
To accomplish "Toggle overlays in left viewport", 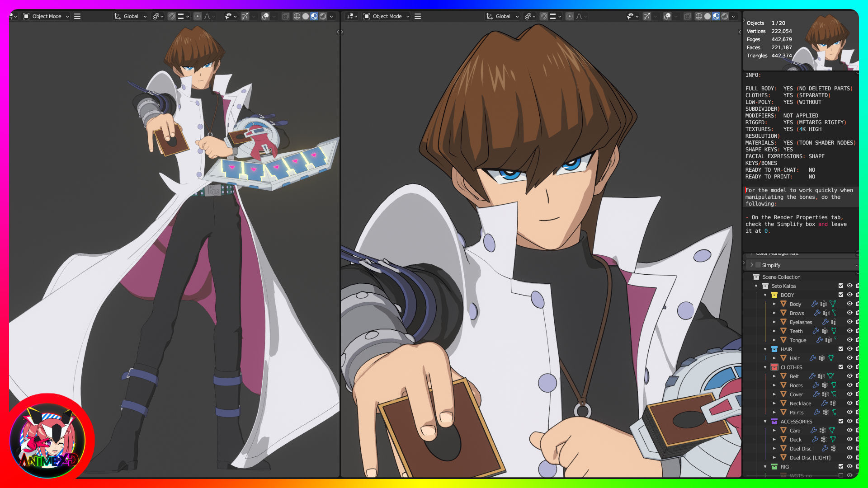I will (266, 16).
